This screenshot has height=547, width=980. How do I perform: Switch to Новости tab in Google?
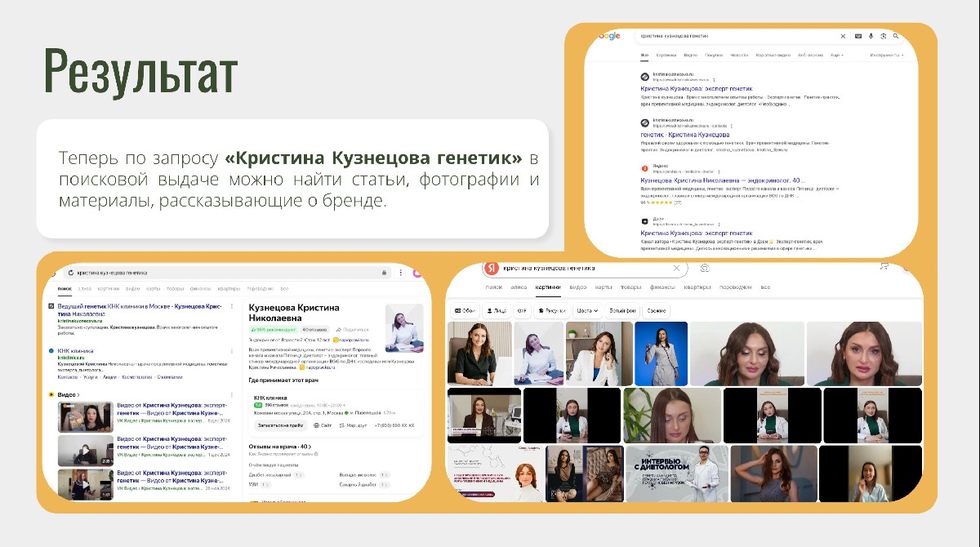click(x=738, y=55)
